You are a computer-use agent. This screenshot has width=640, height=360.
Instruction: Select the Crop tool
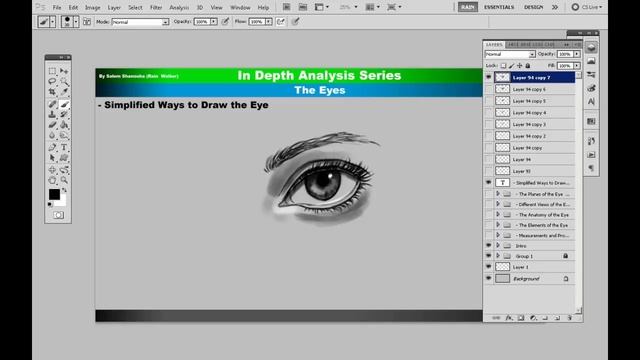pos(52,91)
